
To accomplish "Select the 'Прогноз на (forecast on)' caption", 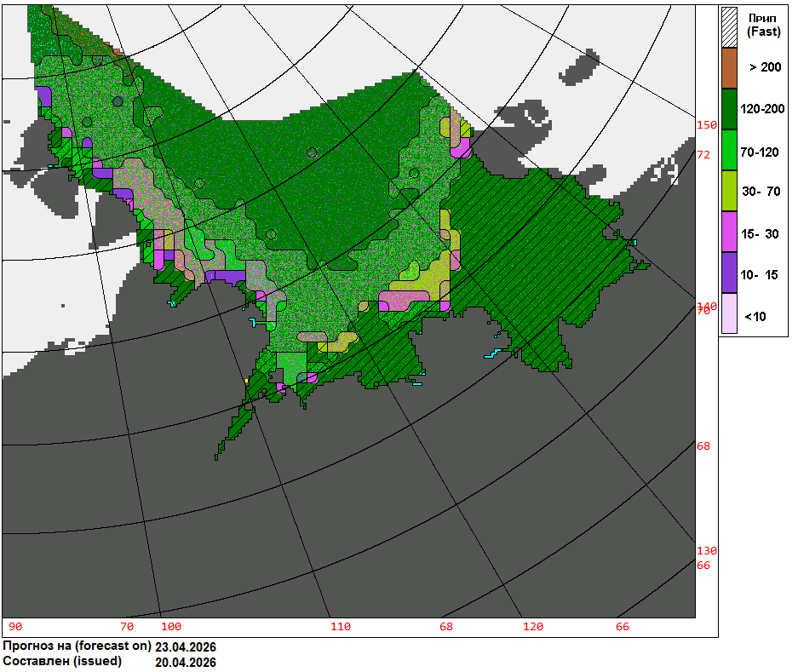I will 77,646.
